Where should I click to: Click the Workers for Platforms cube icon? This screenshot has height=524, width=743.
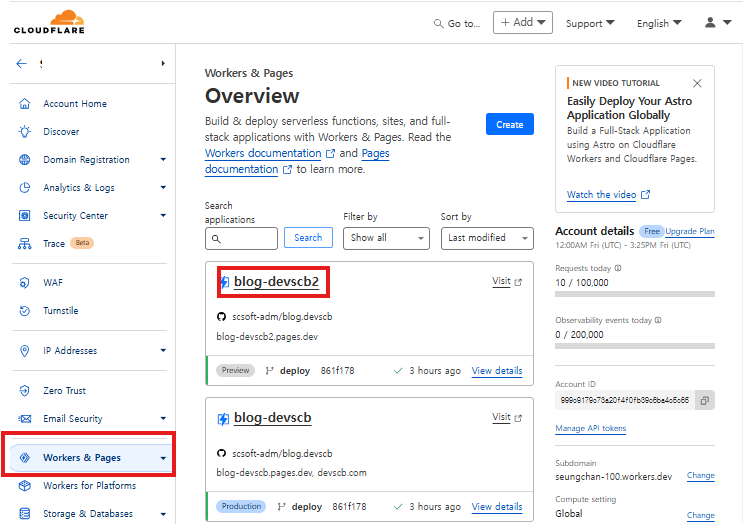coord(25,486)
